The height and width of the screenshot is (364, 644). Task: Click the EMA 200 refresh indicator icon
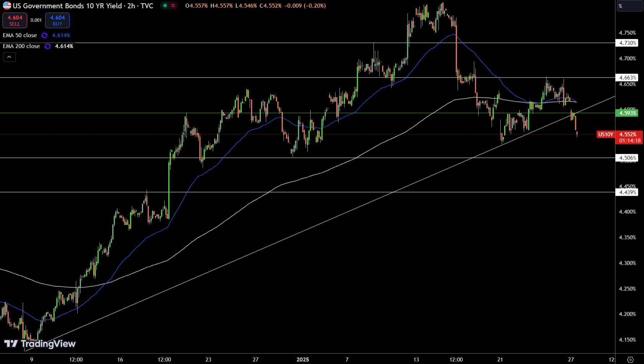[47, 46]
